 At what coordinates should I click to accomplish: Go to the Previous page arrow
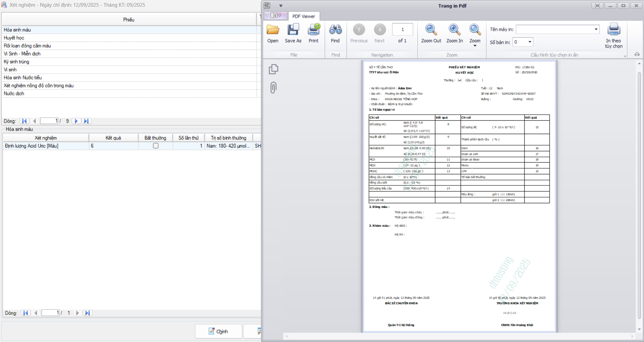click(x=359, y=30)
